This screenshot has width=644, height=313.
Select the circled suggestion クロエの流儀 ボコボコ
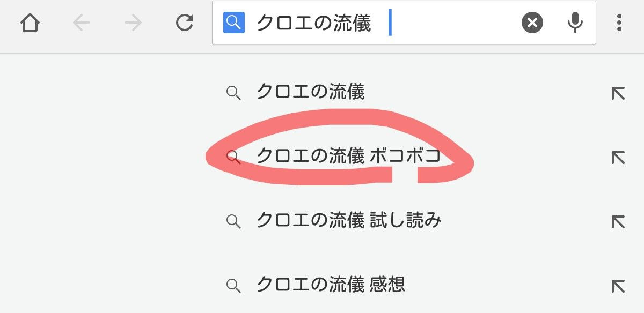point(349,156)
